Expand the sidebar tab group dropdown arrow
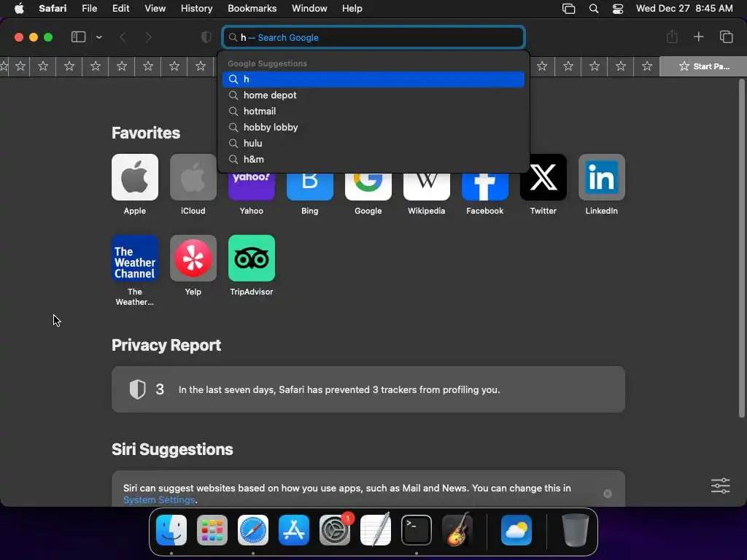This screenshot has width=747, height=560. pos(98,37)
